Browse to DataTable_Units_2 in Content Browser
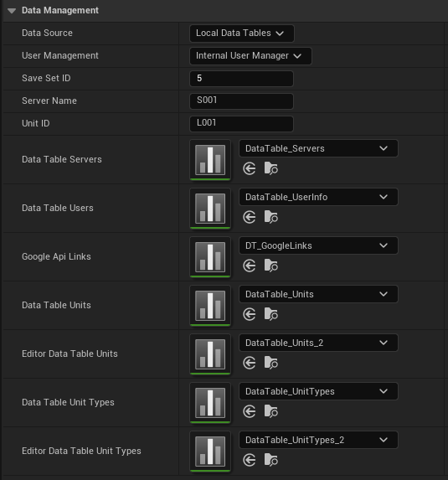This screenshot has height=480, width=448. tap(270, 363)
